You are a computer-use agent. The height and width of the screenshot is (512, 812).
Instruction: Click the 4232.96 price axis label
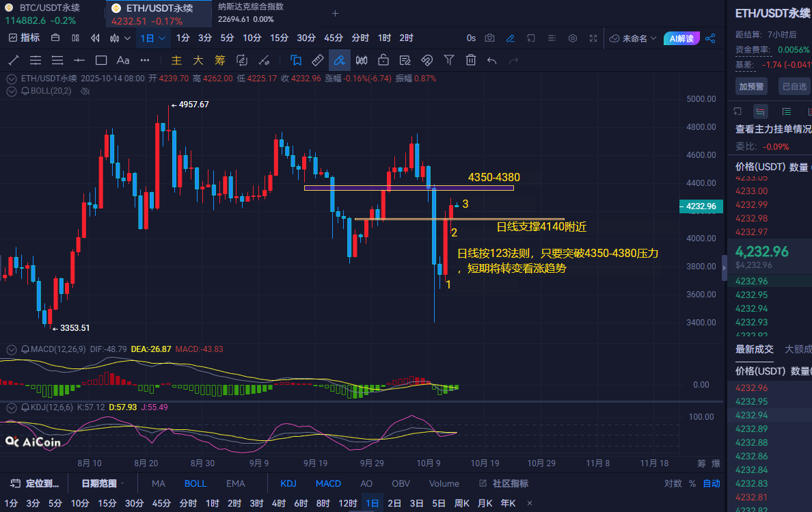[x=701, y=206]
